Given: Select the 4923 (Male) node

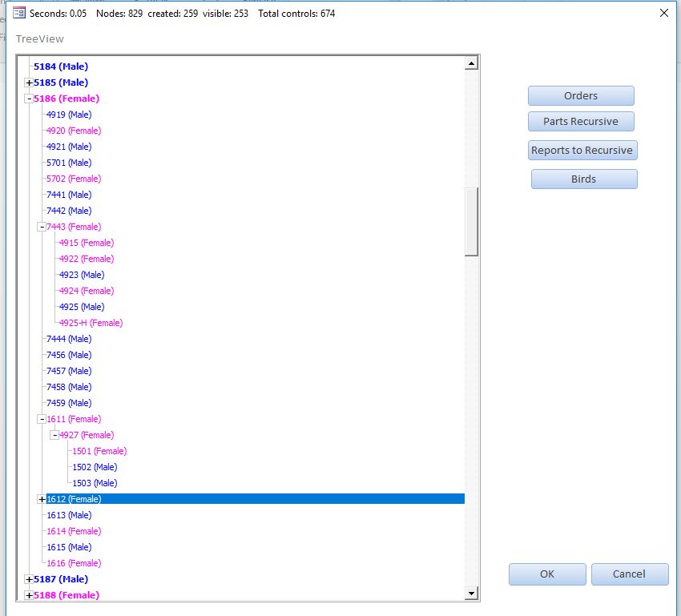Looking at the screenshot, I should pyautogui.click(x=82, y=275).
